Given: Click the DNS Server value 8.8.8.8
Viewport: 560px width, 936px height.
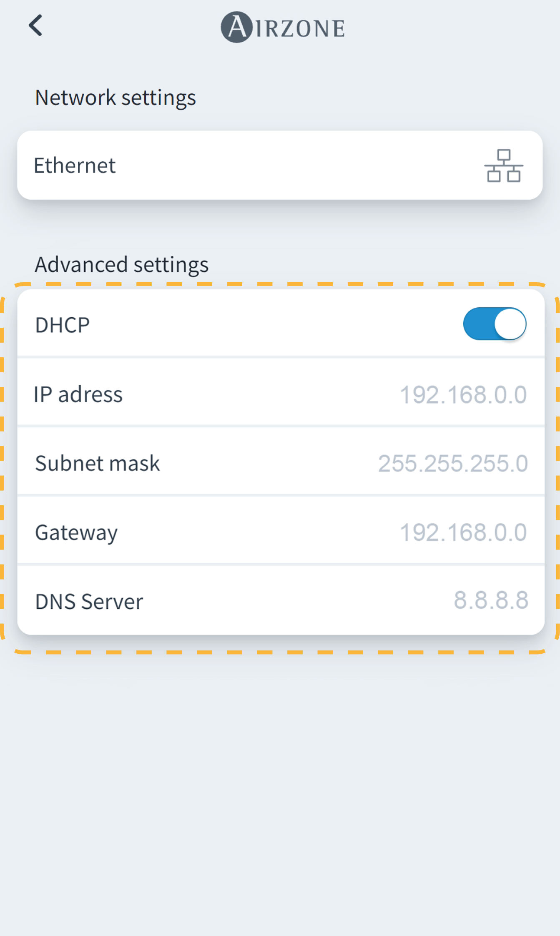Looking at the screenshot, I should click(x=491, y=600).
